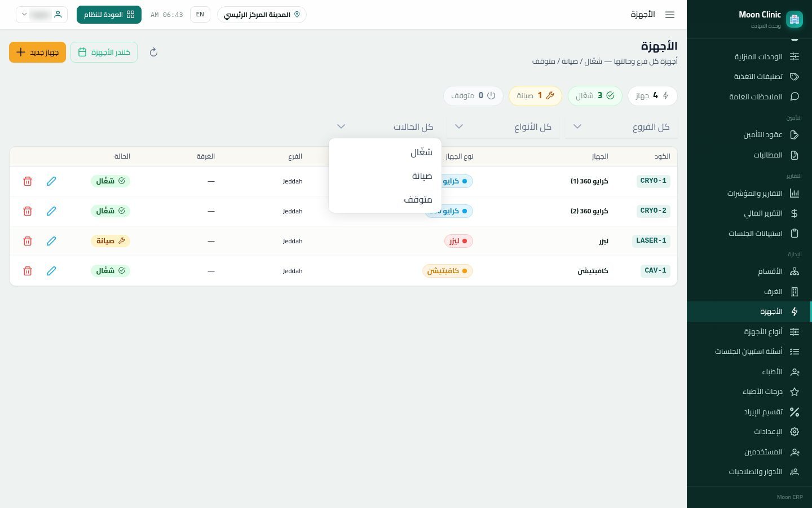Open the Moon Clinic logo
The width and height of the screenshot is (812, 508).
[x=795, y=19]
